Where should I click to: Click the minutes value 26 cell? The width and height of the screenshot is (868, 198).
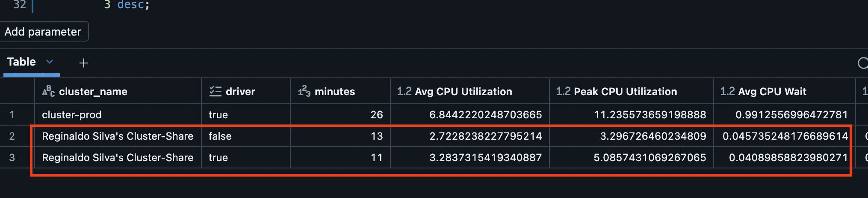(x=340, y=114)
